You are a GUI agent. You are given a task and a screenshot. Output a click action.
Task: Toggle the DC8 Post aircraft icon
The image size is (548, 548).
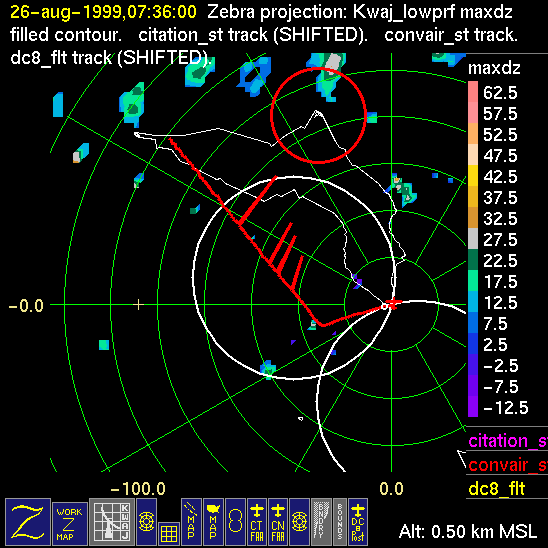[358, 522]
